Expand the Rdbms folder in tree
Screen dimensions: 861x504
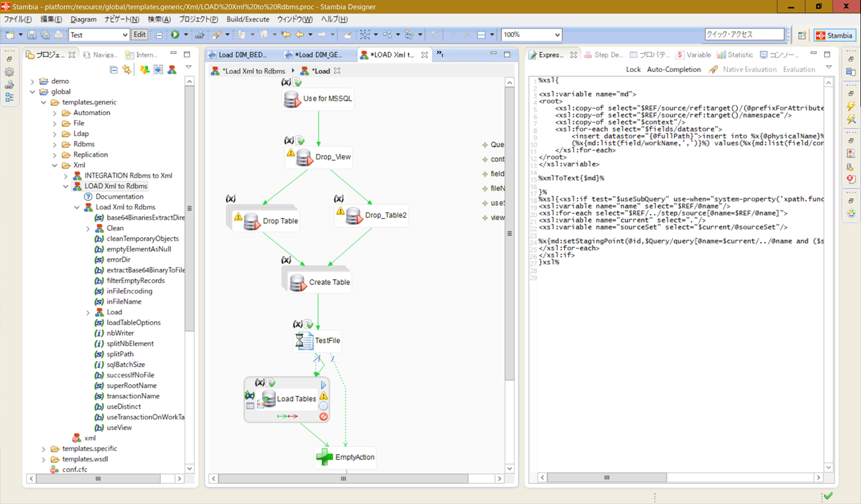click(55, 144)
